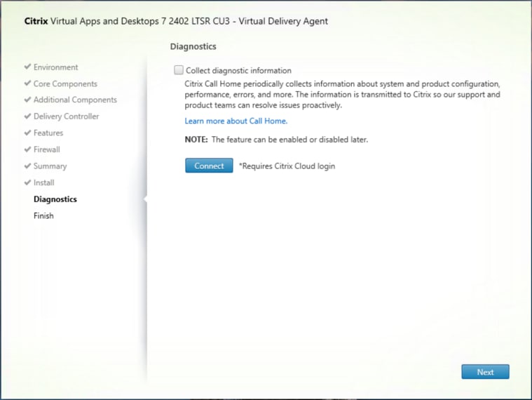Click the Connect button
Screen dimensions: 532x400
pos(209,166)
